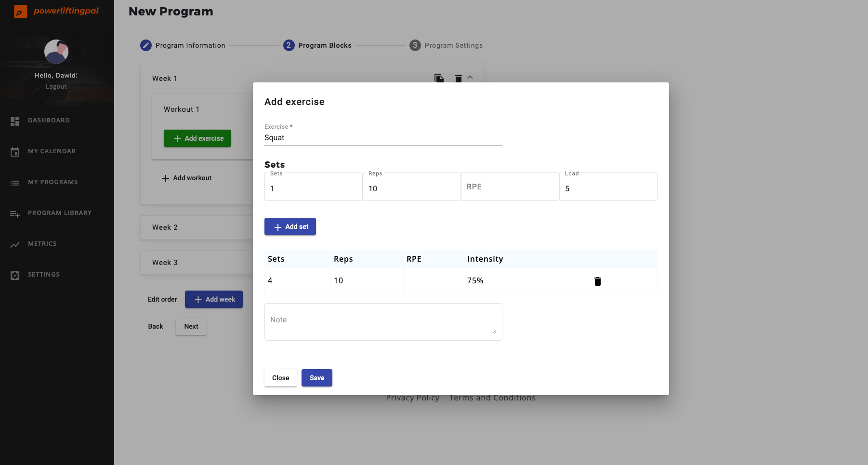Select the Program Blocks step
The height and width of the screenshot is (465, 868).
pos(317,45)
